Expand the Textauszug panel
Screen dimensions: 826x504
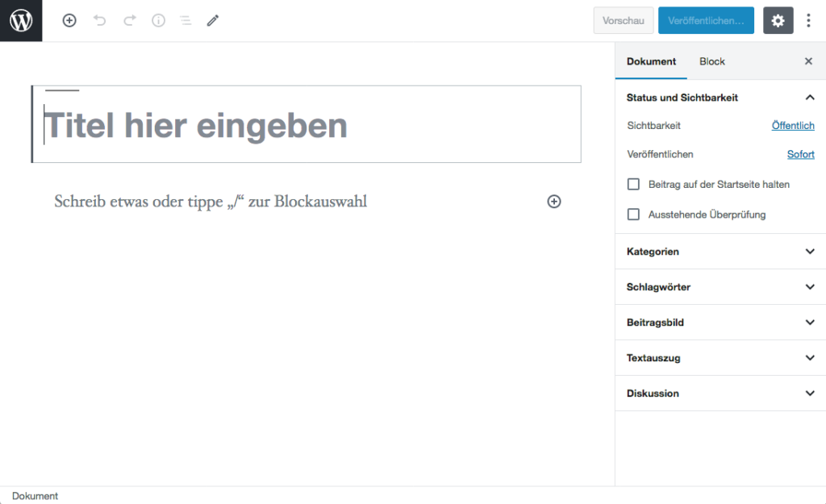pos(720,357)
